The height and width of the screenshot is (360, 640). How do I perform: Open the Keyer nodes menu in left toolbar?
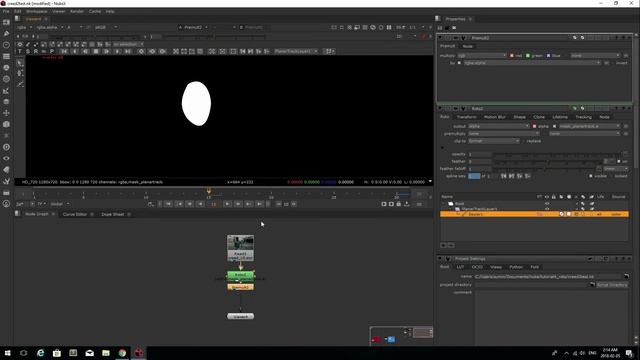tap(6, 90)
